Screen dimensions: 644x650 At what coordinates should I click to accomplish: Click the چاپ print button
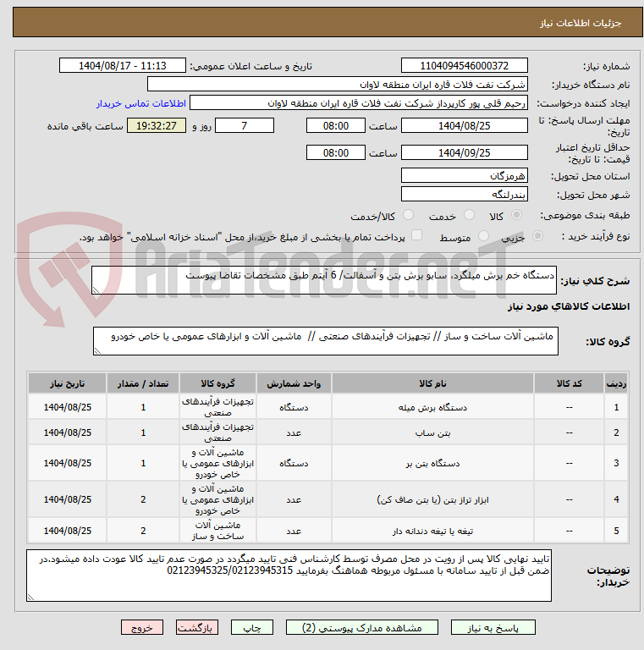point(252,628)
